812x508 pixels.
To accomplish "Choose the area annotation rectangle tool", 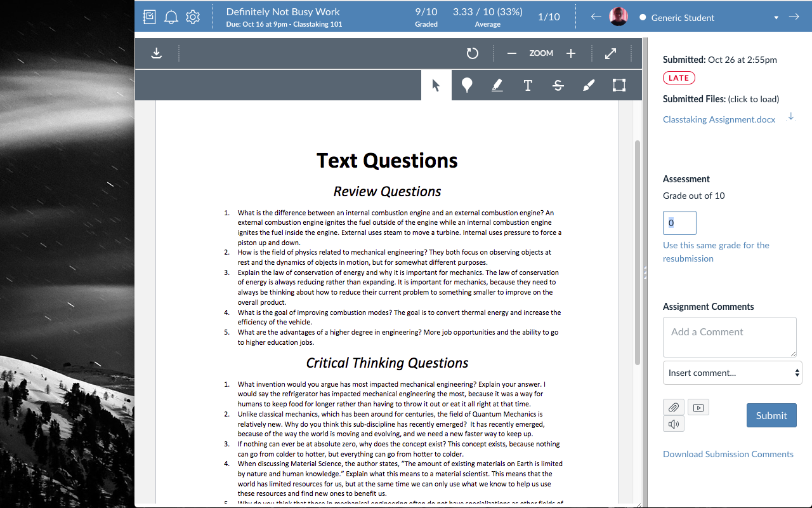I will (619, 85).
